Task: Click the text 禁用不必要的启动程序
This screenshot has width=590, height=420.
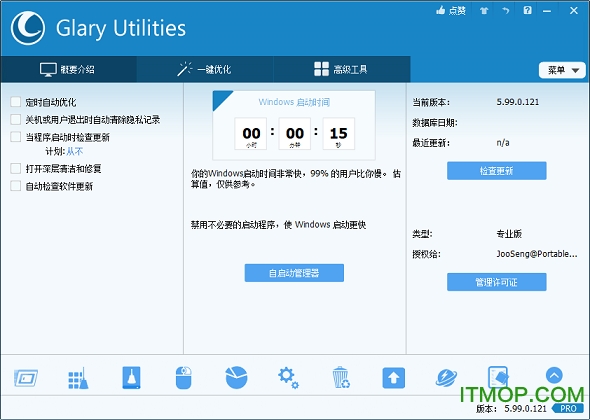Action: point(233,225)
